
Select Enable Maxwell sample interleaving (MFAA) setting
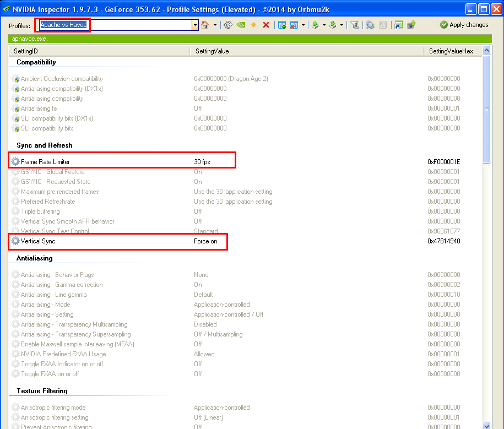78,344
